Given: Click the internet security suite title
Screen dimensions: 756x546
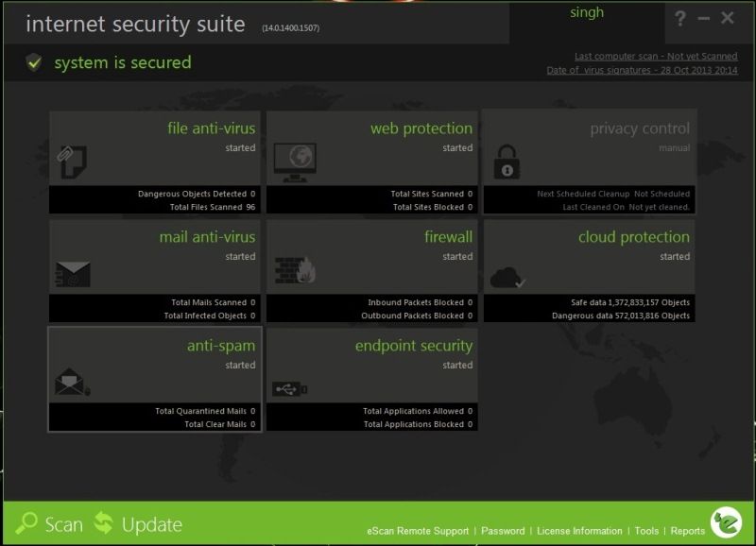Looking at the screenshot, I should (x=135, y=25).
